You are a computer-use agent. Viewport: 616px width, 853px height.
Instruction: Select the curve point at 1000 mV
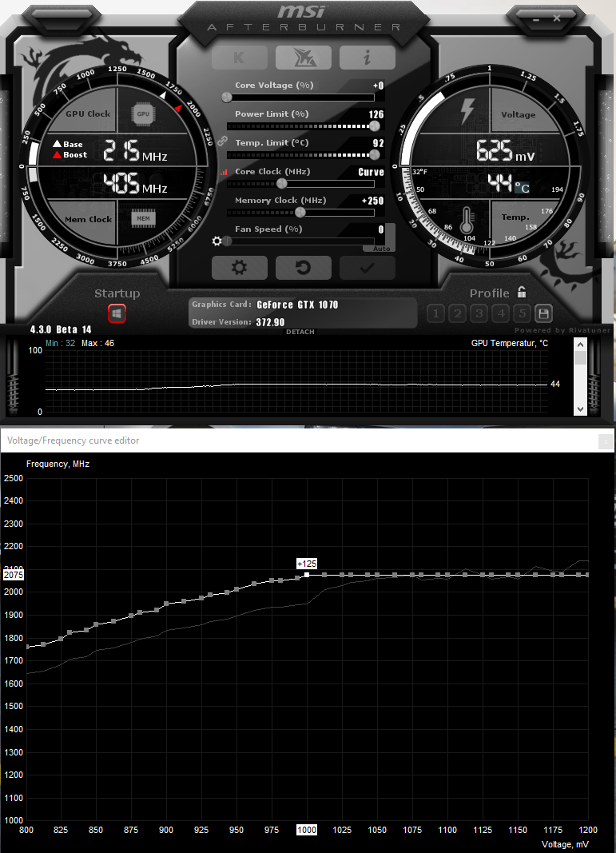pos(307,575)
